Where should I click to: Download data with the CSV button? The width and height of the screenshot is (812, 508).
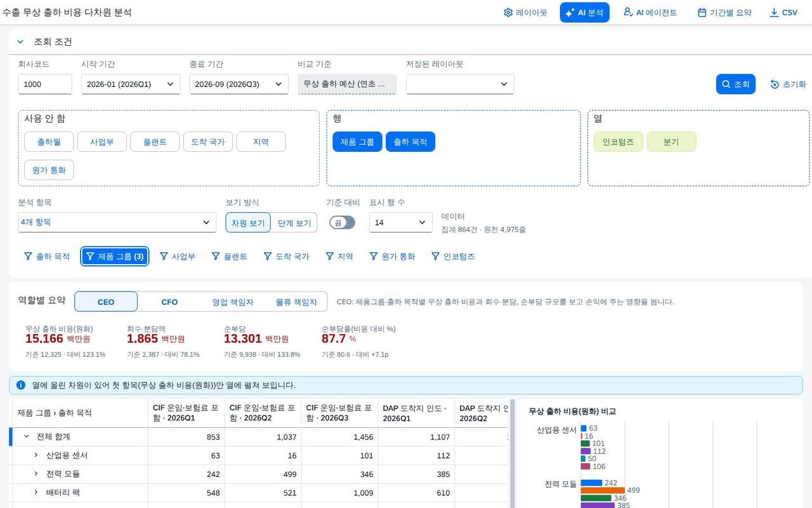click(x=783, y=13)
